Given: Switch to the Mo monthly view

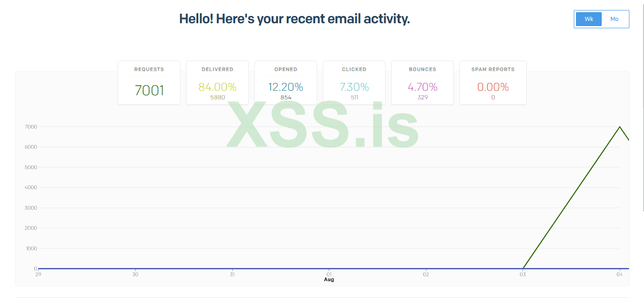Looking at the screenshot, I should (614, 19).
